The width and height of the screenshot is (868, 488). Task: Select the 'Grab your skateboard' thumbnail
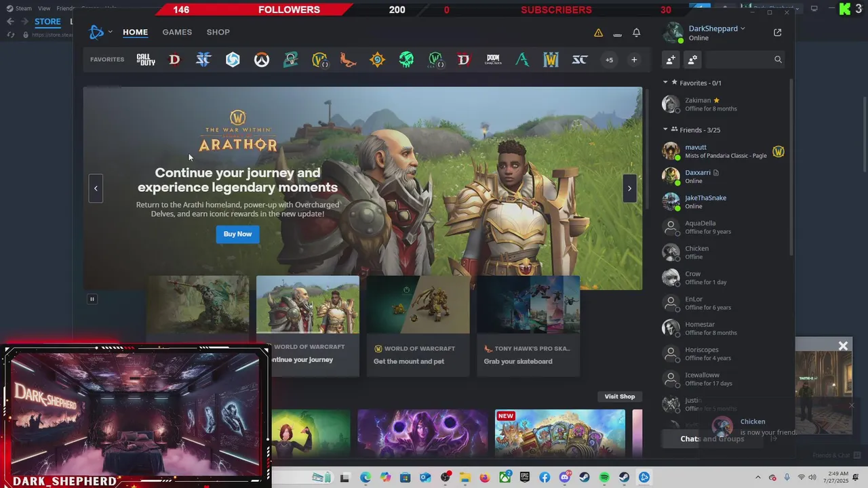[x=528, y=326]
